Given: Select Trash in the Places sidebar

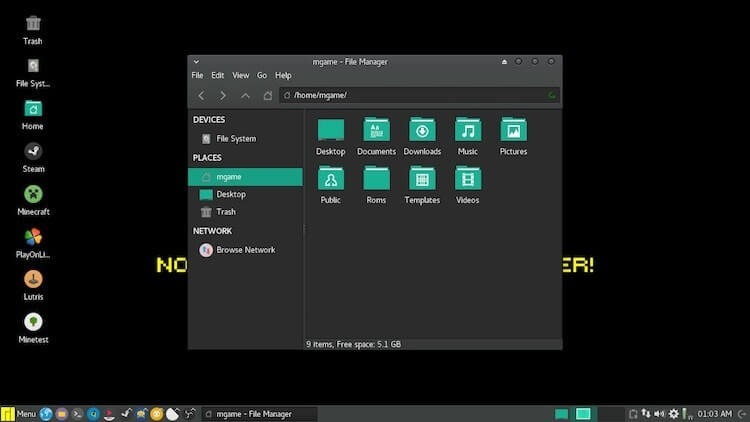Looking at the screenshot, I should (x=245, y=211).
